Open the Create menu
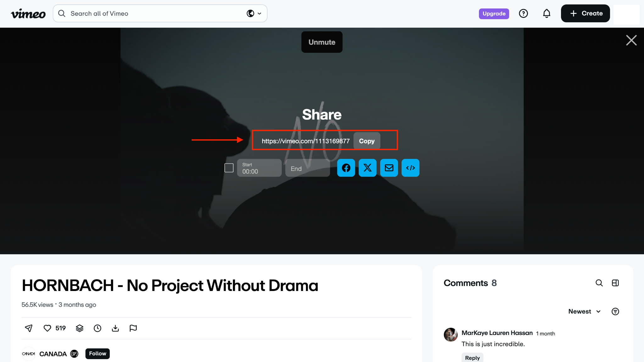 pos(585,14)
